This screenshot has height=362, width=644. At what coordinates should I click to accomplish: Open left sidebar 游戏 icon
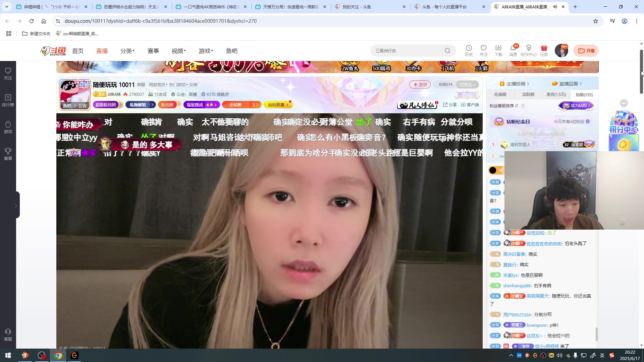click(x=8, y=127)
